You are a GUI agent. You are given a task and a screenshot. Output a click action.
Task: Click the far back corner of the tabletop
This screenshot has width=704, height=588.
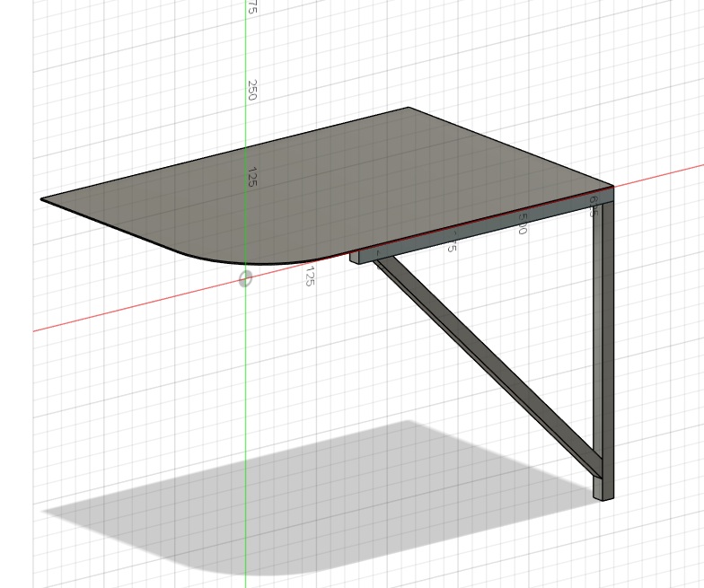409,109
